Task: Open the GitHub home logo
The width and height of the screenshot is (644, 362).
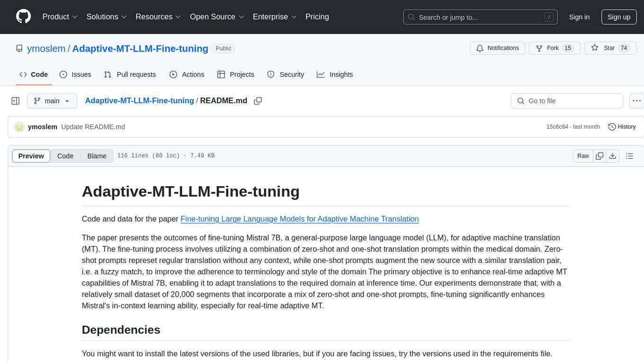Action: pos(23,17)
